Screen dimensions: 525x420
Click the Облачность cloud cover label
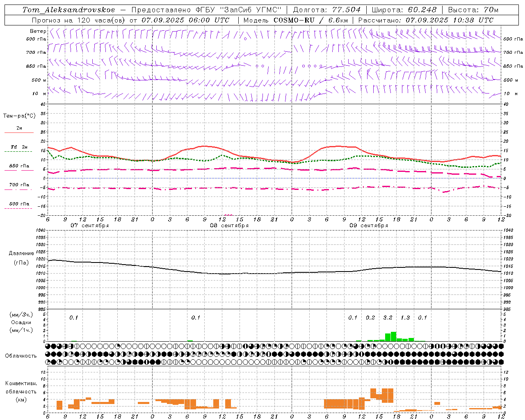(x=21, y=356)
